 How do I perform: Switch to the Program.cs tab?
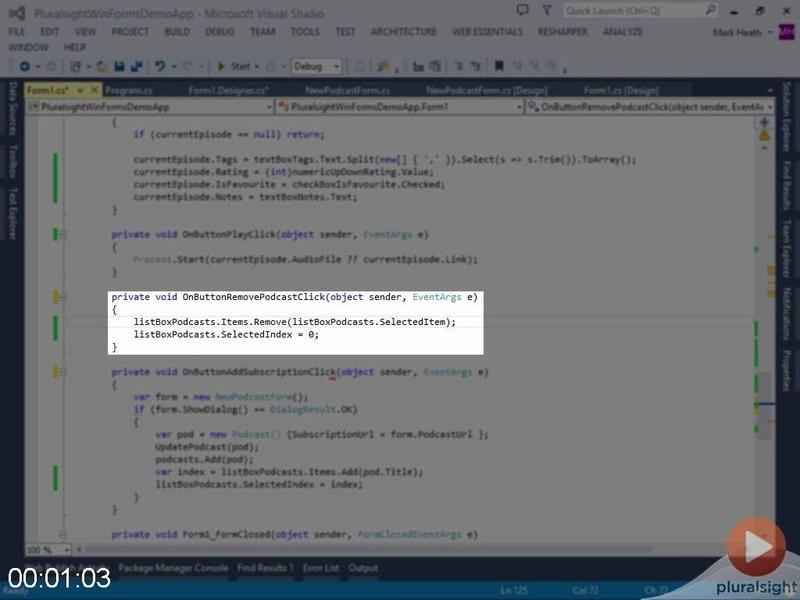[x=129, y=91]
